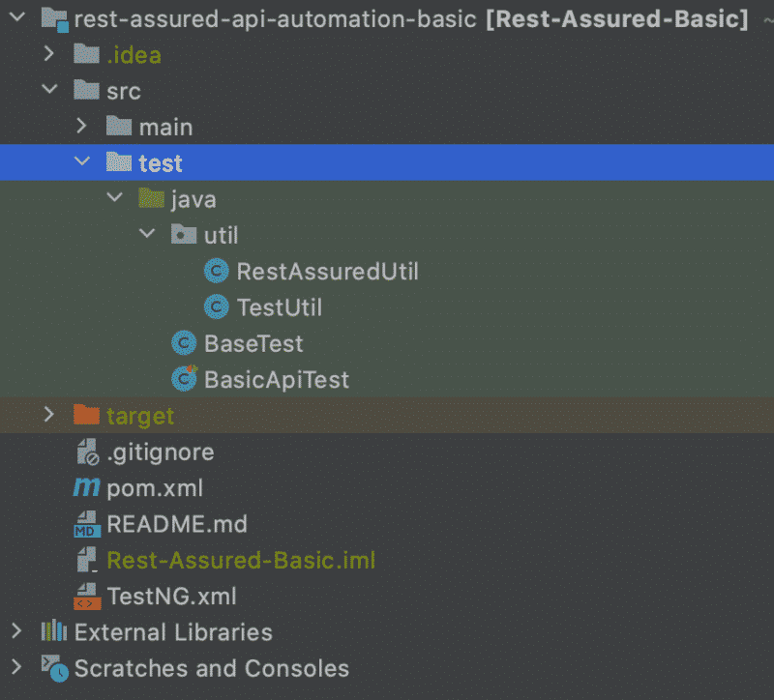
Task: Select the TestUtil class
Action: click(x=279, y=307)
